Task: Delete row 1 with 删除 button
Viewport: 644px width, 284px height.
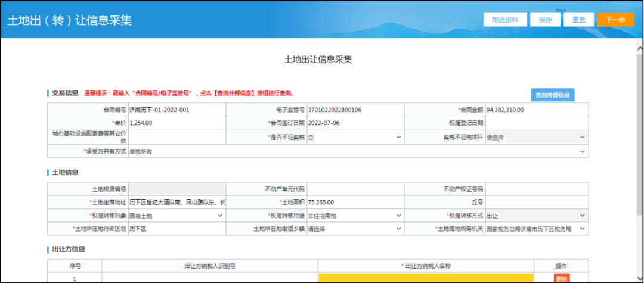Action: [x=561, y=279]
